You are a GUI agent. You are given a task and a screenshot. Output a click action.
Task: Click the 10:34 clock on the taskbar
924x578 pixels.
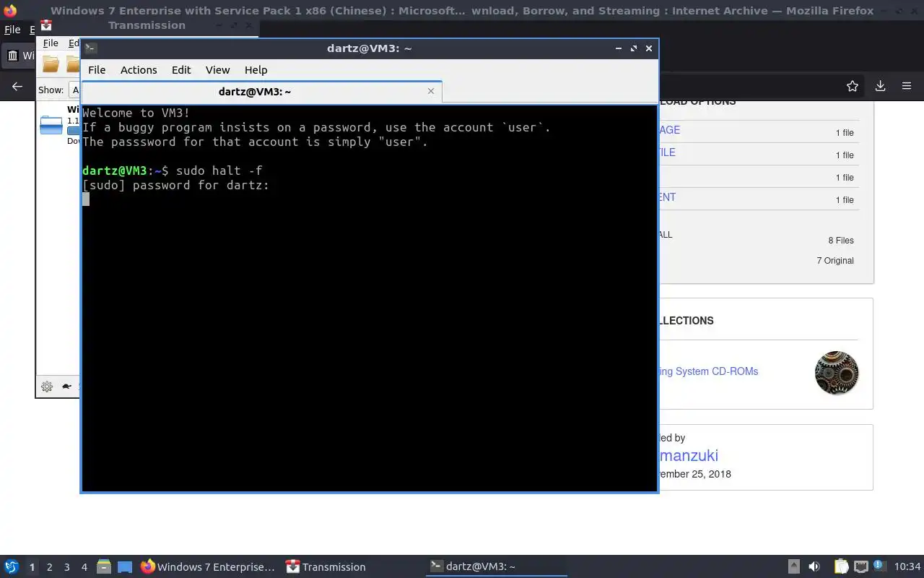pos(907,566)
